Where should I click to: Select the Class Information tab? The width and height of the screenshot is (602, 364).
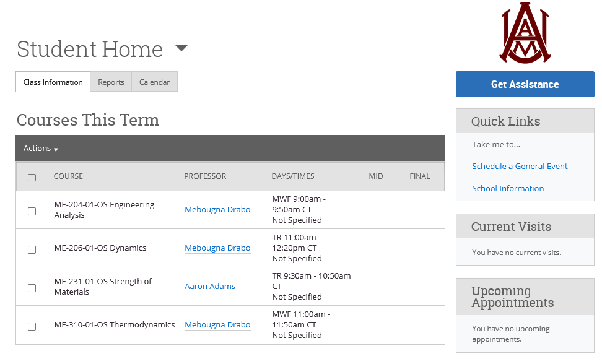click(53, 82)
